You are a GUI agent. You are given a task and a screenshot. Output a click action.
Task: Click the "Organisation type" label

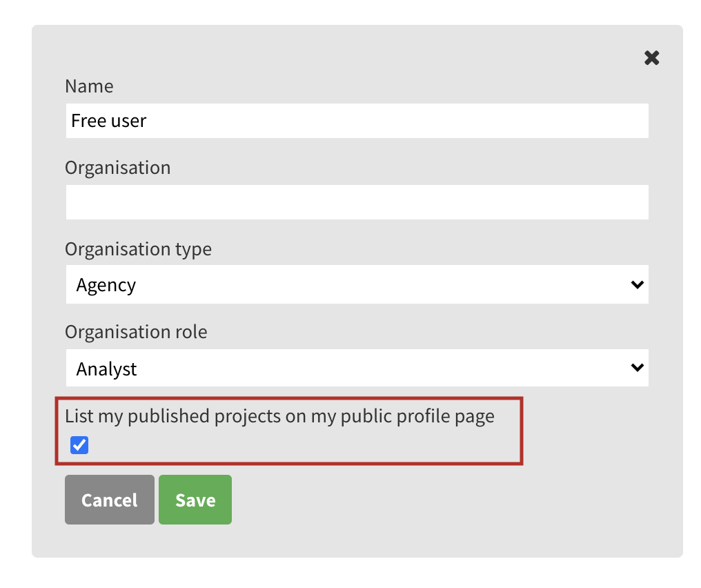click(138, 249)
